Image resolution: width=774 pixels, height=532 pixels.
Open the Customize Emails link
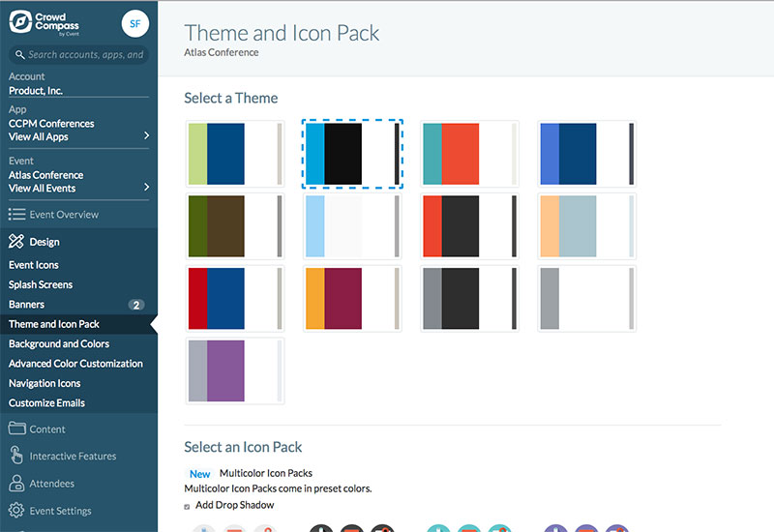click(46, 402)
